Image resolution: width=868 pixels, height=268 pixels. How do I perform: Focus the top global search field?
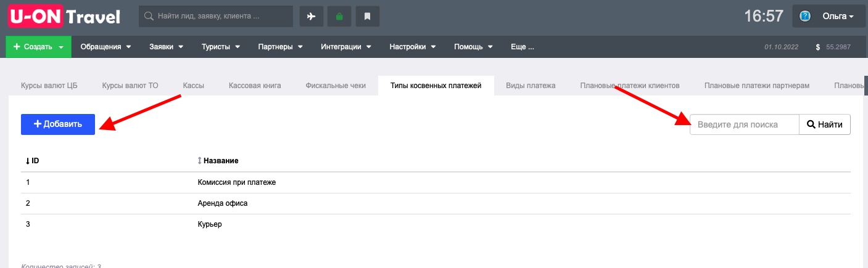click(216, 17)
